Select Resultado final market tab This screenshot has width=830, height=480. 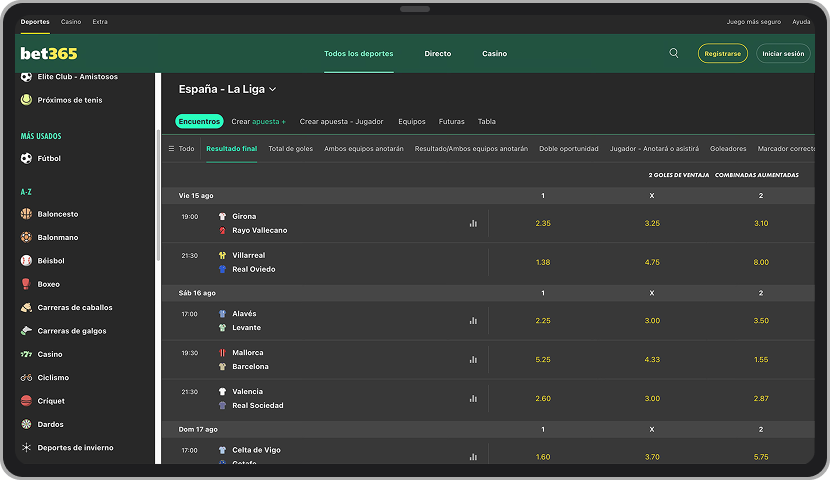pyautogui.click(x=231, y=149)
